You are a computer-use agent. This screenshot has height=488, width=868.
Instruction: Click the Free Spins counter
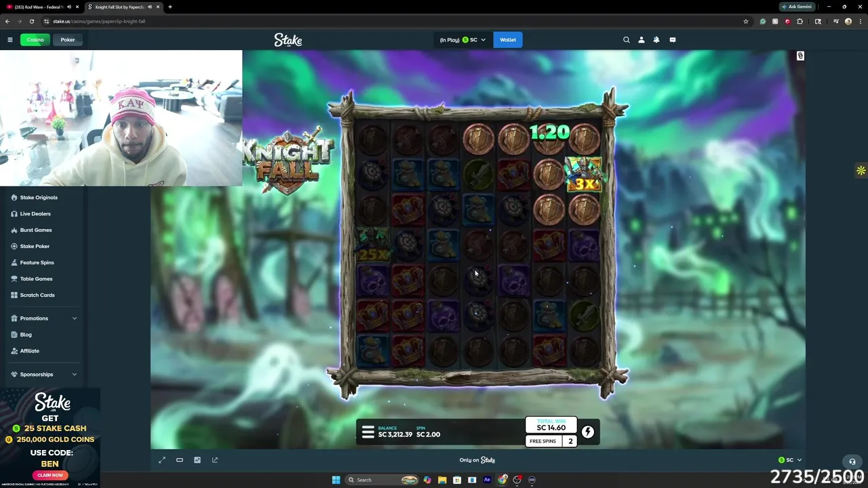[x=551, y=441]
